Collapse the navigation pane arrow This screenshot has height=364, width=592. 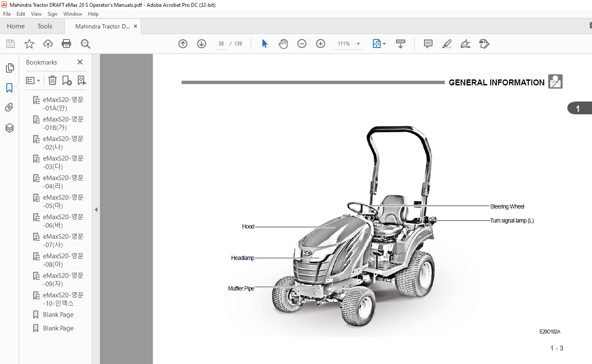[x=96, y=209]
